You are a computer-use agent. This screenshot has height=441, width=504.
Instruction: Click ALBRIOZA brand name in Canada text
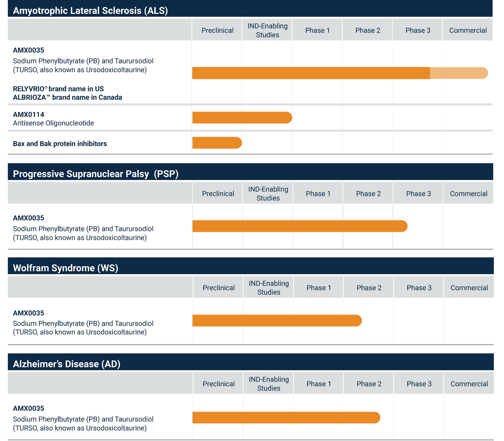pos(67,97)
